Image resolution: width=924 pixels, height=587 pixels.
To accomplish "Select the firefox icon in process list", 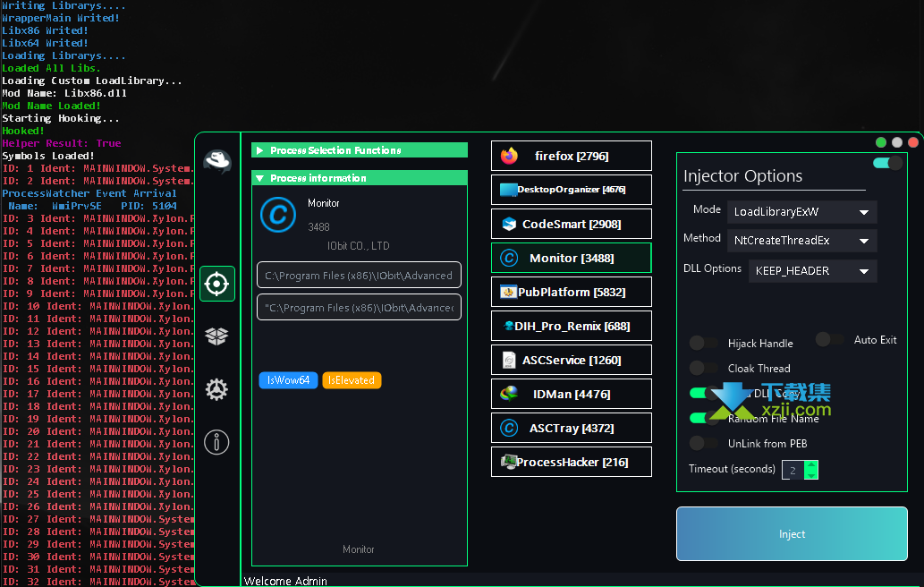I will click(509, 156).
